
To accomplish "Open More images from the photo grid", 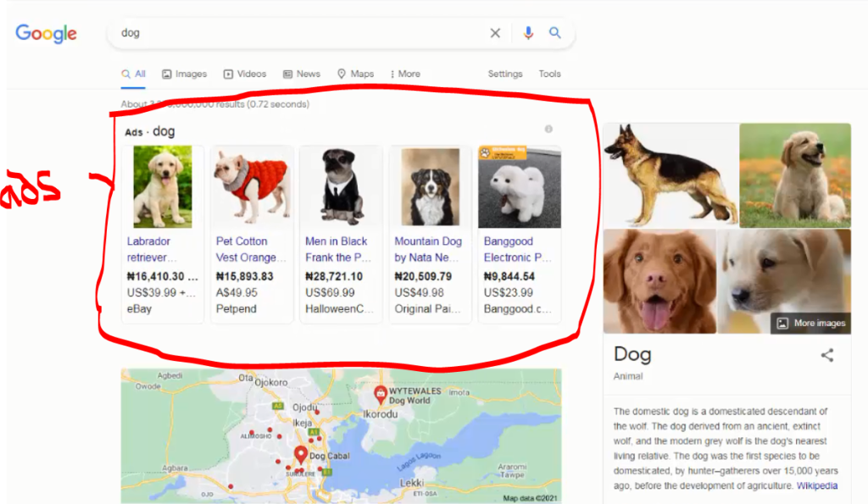I will [809, 322].
